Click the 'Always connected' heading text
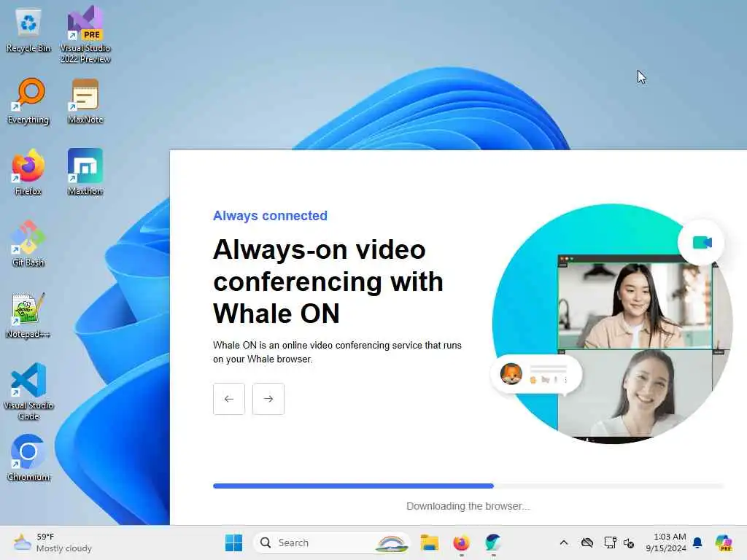This screenshot has height=560, width=747. [x=270, y=216]
